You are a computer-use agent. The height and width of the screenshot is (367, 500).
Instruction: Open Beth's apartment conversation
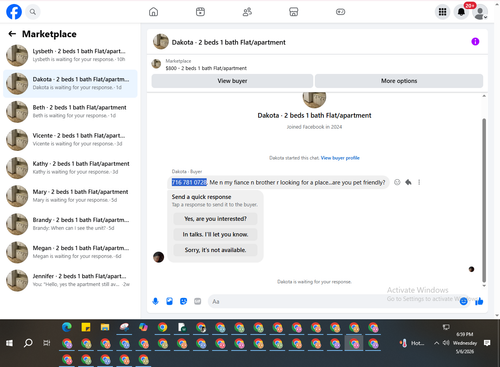pyautogui.click(x=70, y=111)
